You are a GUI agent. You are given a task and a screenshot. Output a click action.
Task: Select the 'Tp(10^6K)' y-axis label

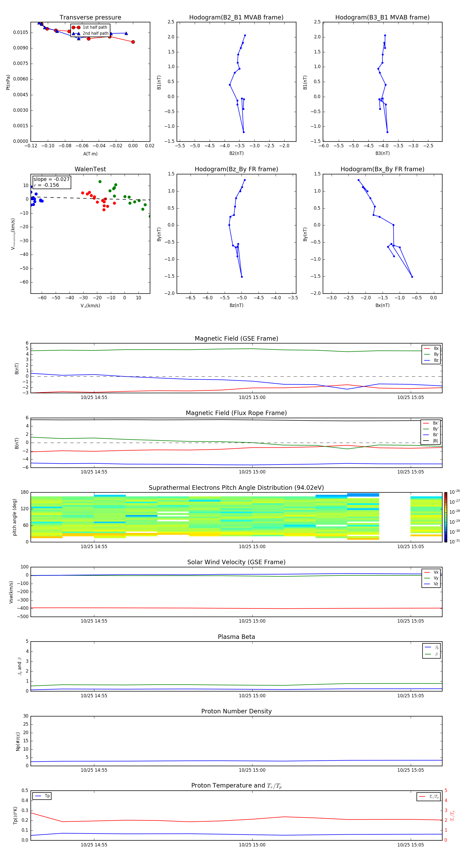click(15, 815)
